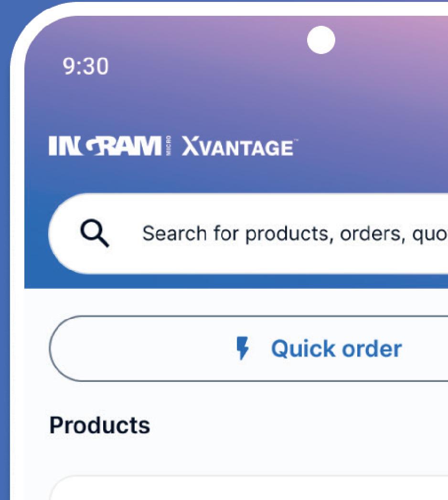Screen dimensions: 448x500
Task: Click the Ingram logo in the header
Action: click(x=105, y=146)
